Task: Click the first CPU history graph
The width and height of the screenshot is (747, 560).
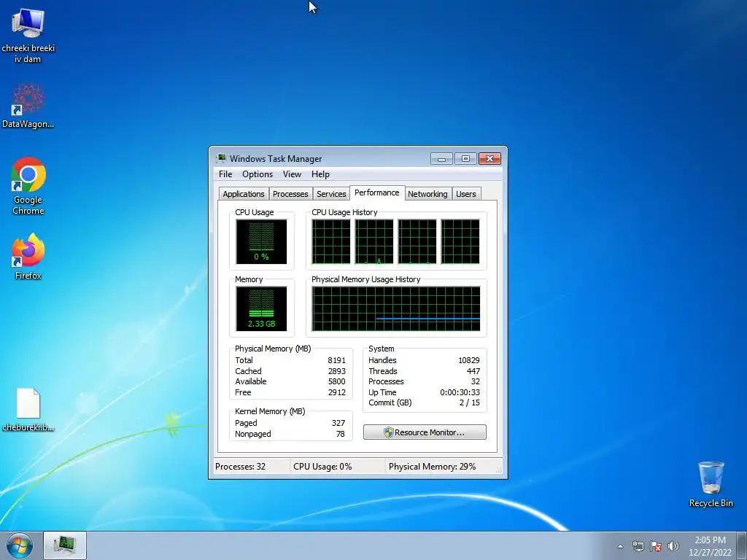Action: (331, 241)
